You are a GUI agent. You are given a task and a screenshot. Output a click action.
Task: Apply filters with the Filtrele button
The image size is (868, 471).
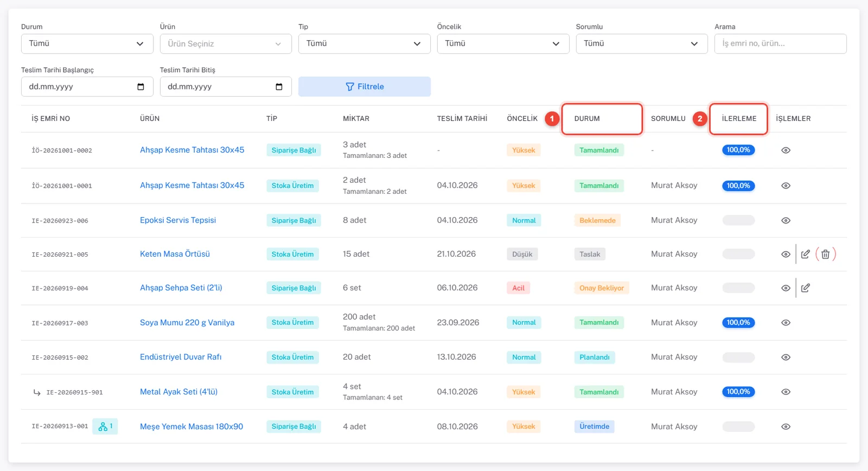click(365, 87)
